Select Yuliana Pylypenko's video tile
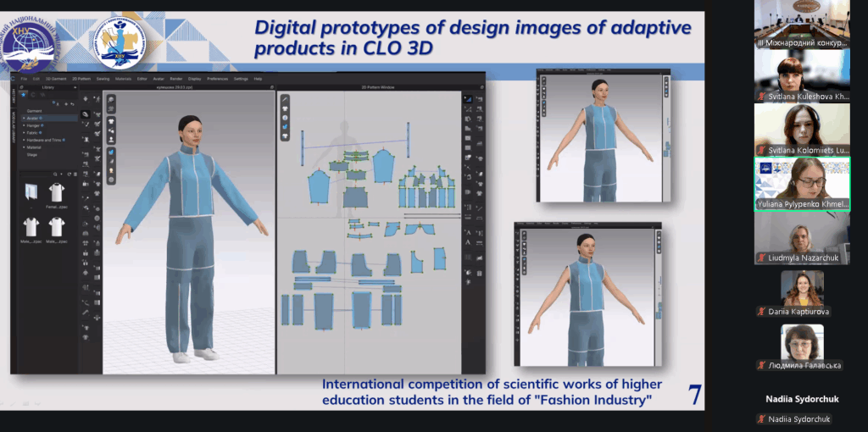The image size is (868, 432). click(x=802, y=183)
